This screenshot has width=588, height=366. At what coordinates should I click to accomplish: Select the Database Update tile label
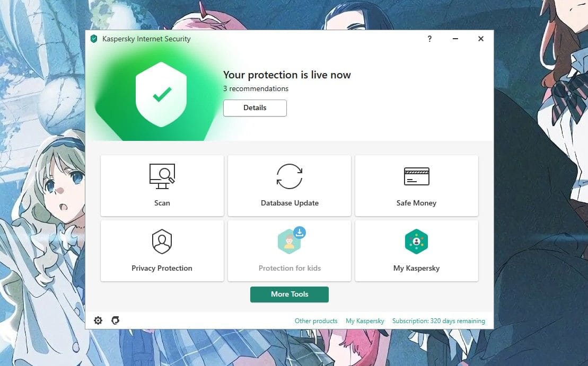(x=289, y=203)
